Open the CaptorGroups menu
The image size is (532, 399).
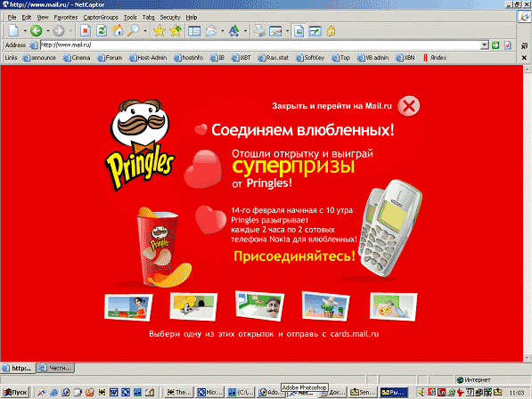(x=101, y=17)
